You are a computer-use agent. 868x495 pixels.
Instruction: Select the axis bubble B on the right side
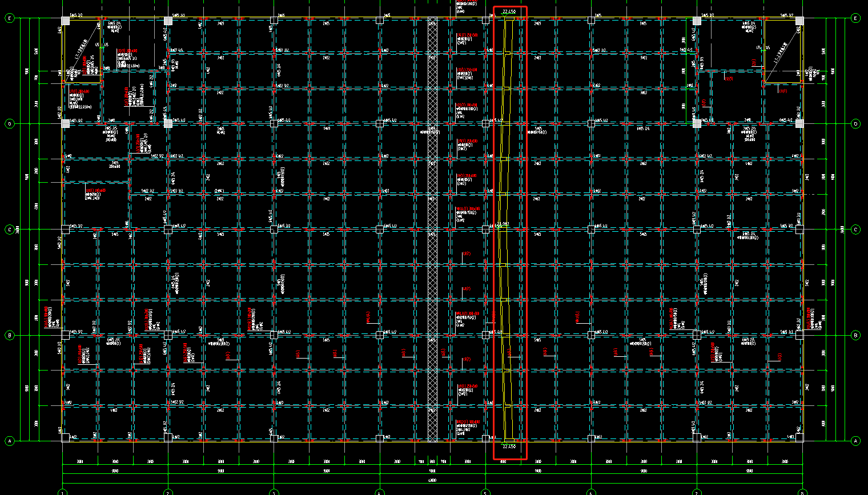tap(855, 335)
